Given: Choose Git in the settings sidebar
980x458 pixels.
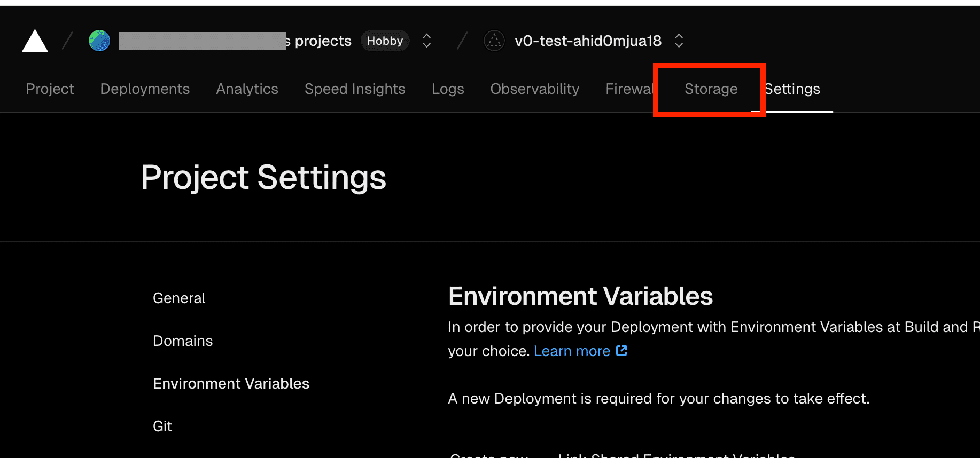Looking at the screenshot, I should [x=162, y=427].
